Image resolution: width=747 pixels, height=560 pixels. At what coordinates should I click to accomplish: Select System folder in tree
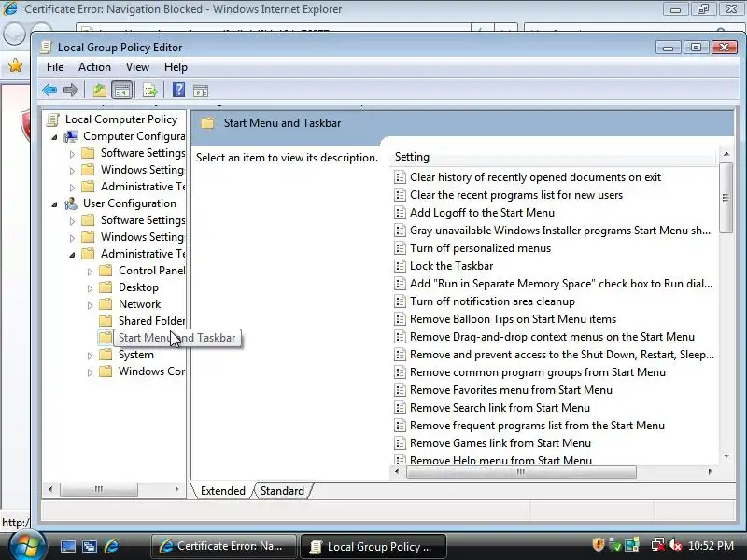point(135,355)
